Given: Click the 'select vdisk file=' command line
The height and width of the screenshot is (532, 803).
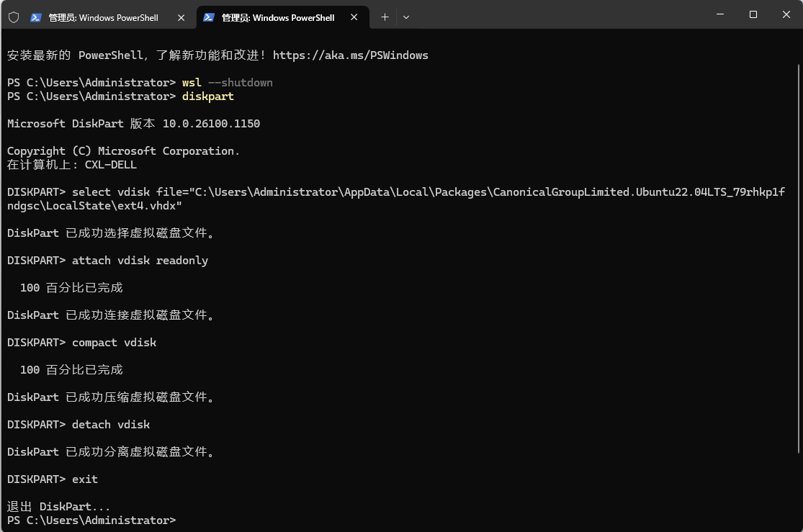Looking at the screenshot, I should (x=396, y=192).
